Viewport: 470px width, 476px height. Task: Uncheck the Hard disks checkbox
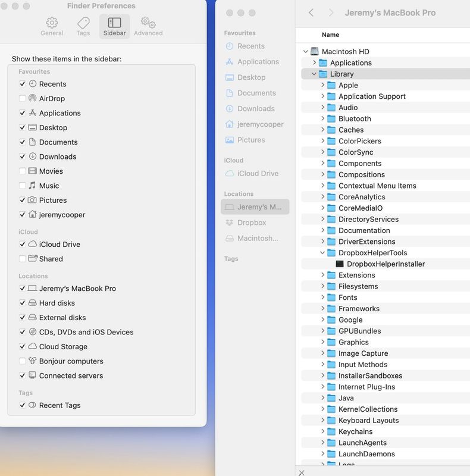click(x=22, y=303)
